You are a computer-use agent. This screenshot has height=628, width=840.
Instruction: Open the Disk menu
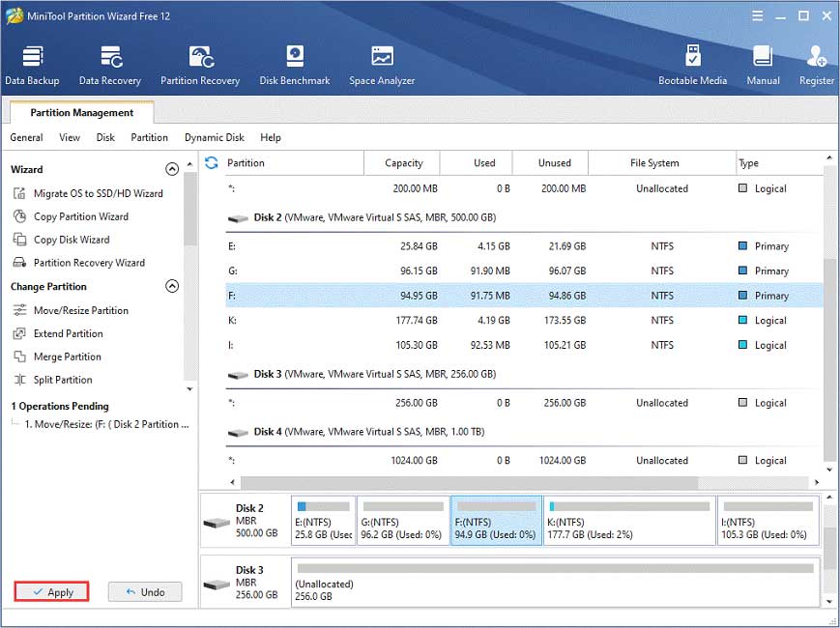point(105,137)
